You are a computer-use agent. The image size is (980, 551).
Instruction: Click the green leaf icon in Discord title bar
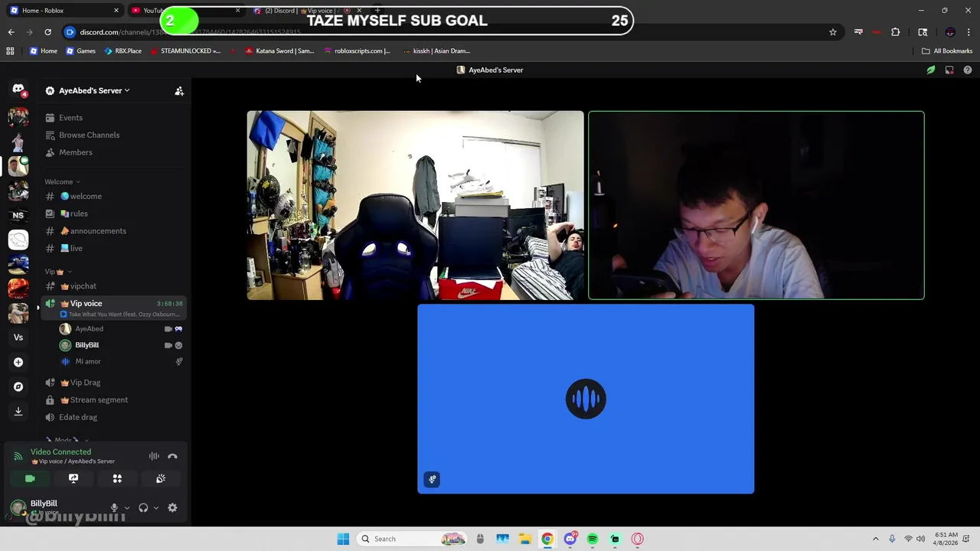point(931,70)
